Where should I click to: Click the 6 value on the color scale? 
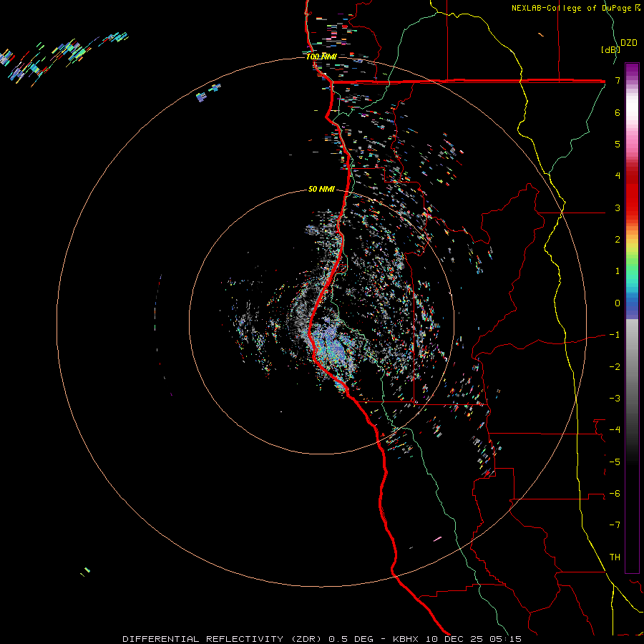618,112
